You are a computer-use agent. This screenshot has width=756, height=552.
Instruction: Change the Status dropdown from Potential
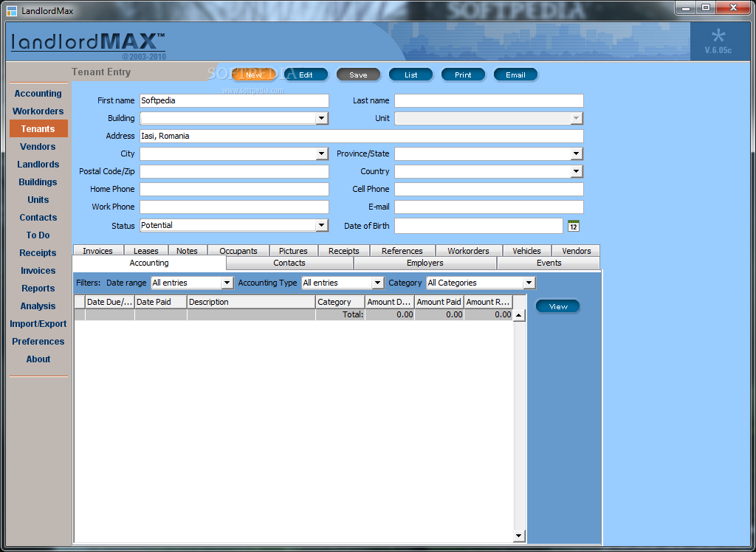click(322, 225)
